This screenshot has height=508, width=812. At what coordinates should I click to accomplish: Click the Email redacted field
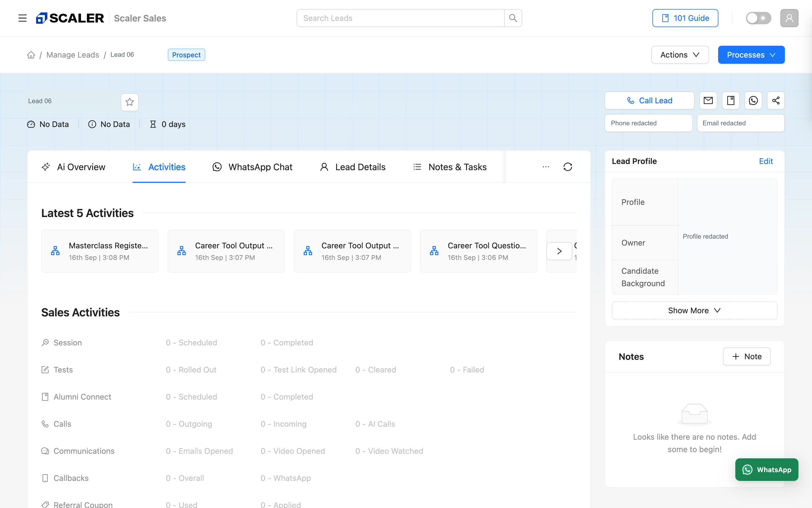click(x=741, y=123)
